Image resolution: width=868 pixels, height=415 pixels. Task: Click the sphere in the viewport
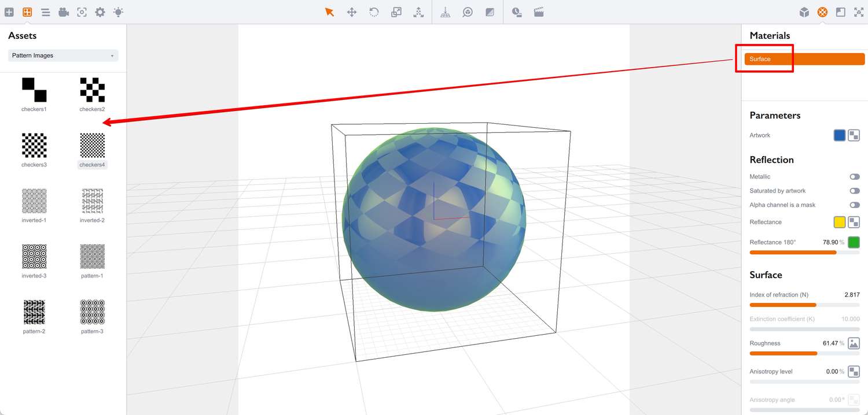(x=434, y=220)
